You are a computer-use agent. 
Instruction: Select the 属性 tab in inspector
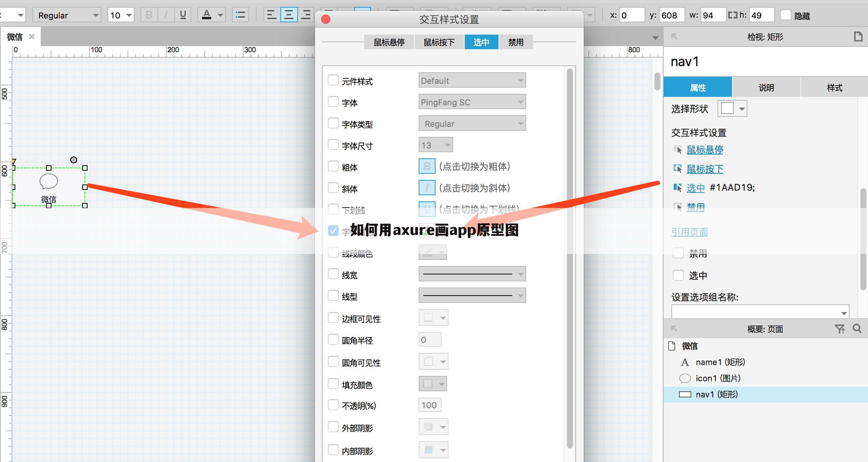pos(698,87)
